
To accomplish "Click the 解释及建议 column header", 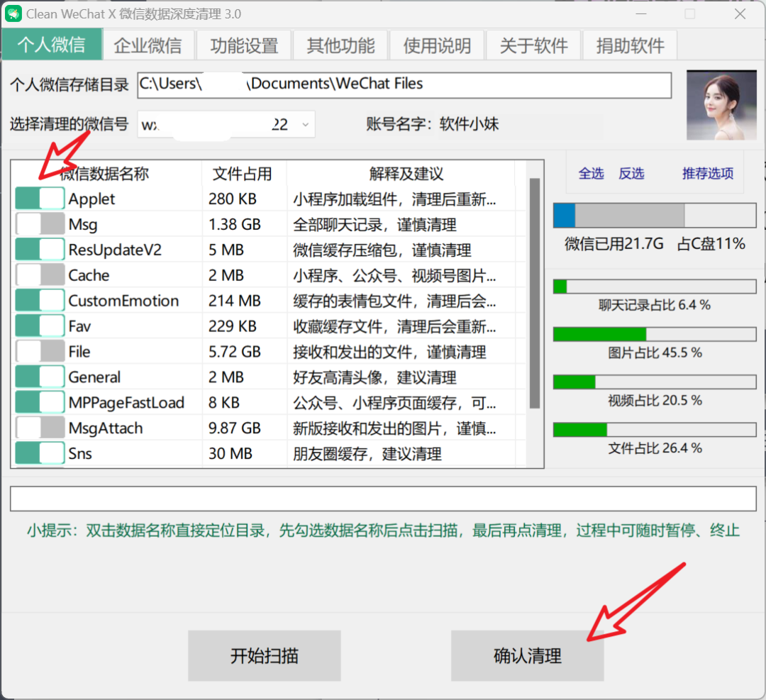I will pyautogui.click(x=406, y=174).
